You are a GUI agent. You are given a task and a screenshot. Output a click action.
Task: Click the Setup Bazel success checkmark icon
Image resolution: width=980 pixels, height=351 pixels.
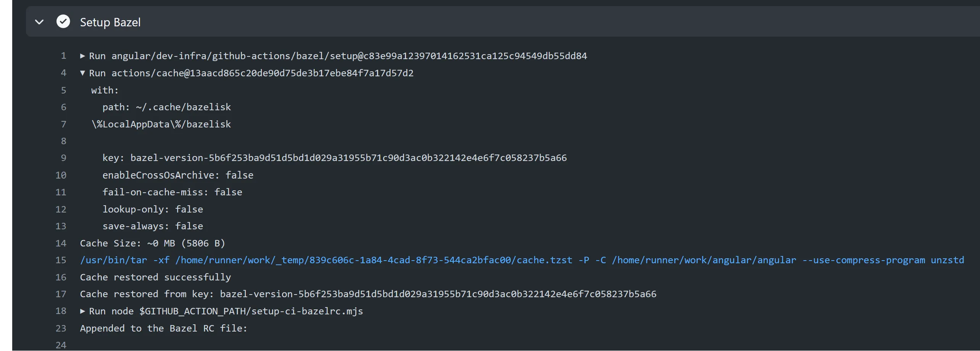pos(63,22)
